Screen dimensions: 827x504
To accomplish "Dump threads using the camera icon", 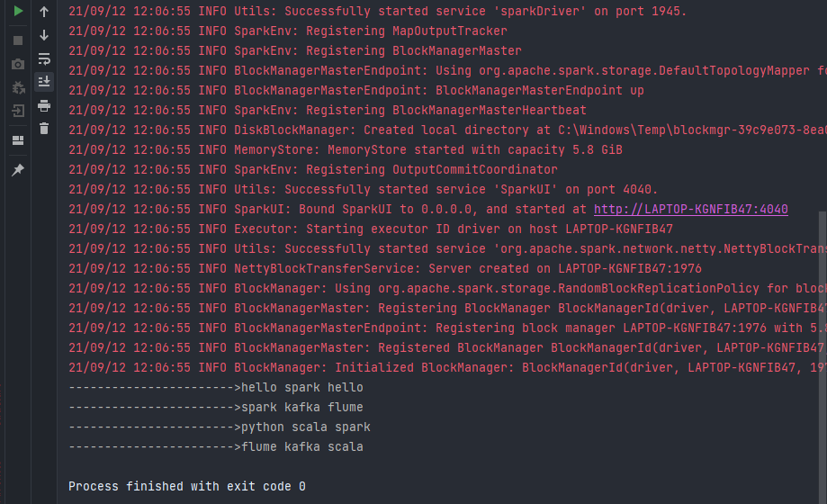I will 18,65.
